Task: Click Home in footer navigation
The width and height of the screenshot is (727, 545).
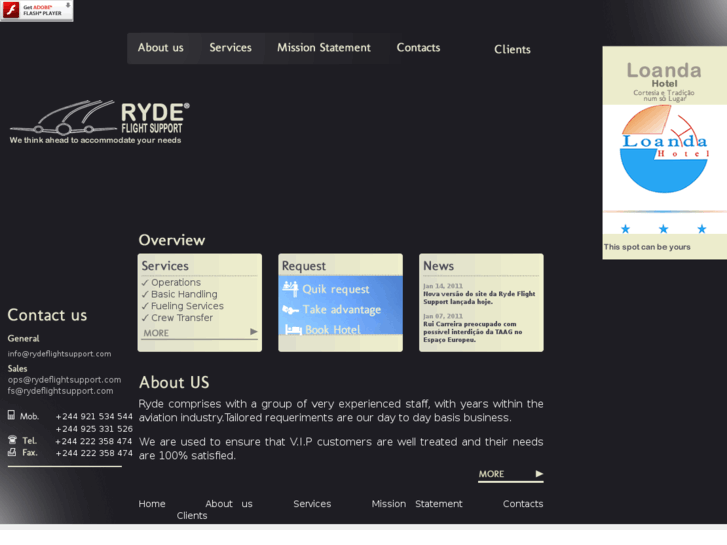Action: [152, 504]
